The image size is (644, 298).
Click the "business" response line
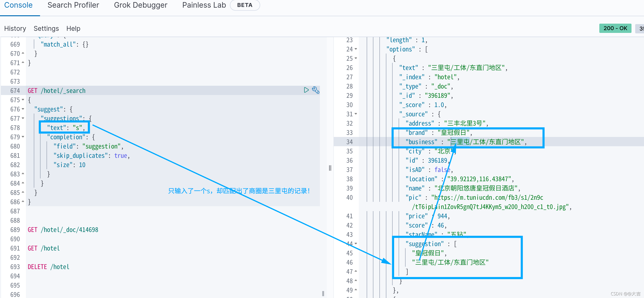pyautogui.click(x=466, y=142)
